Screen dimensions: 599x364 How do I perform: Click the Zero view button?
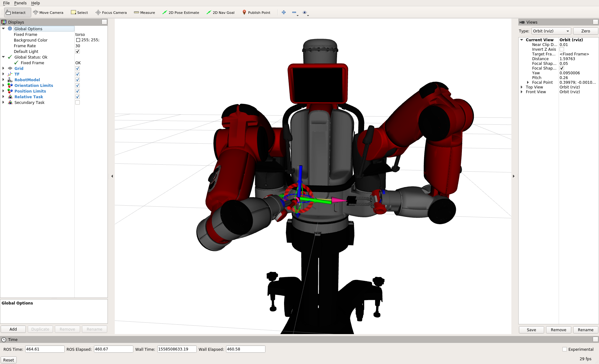tap(585, 31)
